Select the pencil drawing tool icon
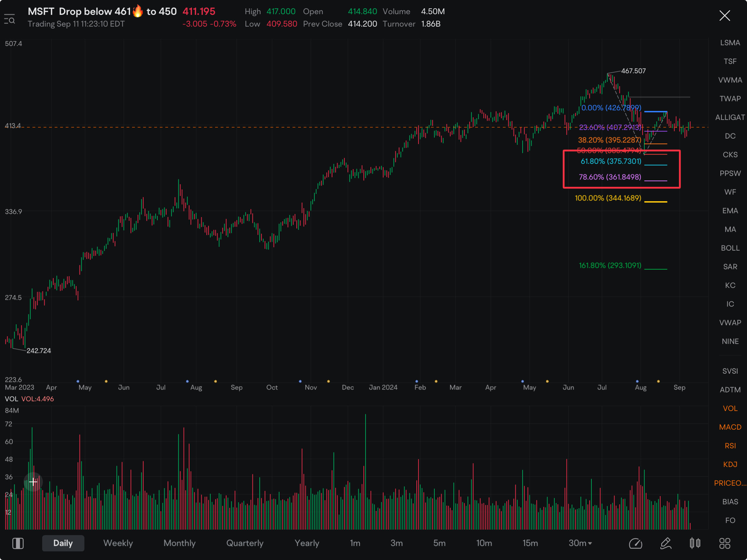This screenshot has width=747, height=560. point(666,543)
